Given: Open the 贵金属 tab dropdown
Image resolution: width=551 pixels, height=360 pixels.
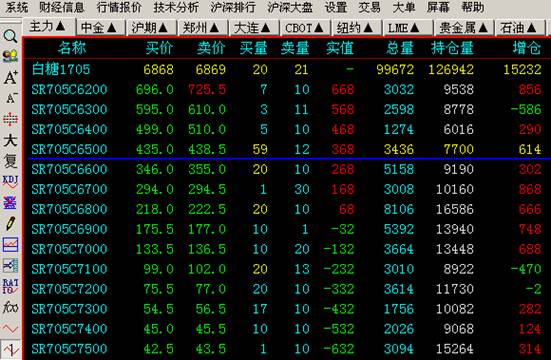Looking at the screenshot, I should click(x=482, y=27).
